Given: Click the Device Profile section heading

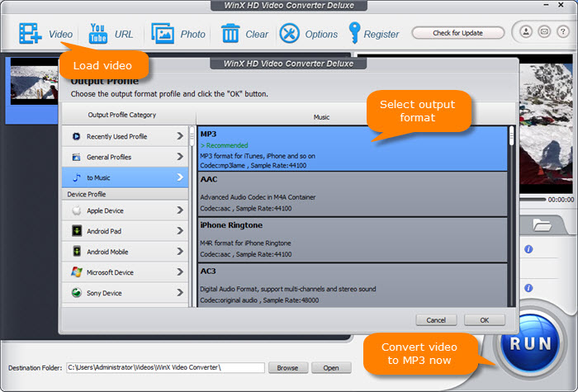Looking at the screenshot, I should tap(86, 194).
